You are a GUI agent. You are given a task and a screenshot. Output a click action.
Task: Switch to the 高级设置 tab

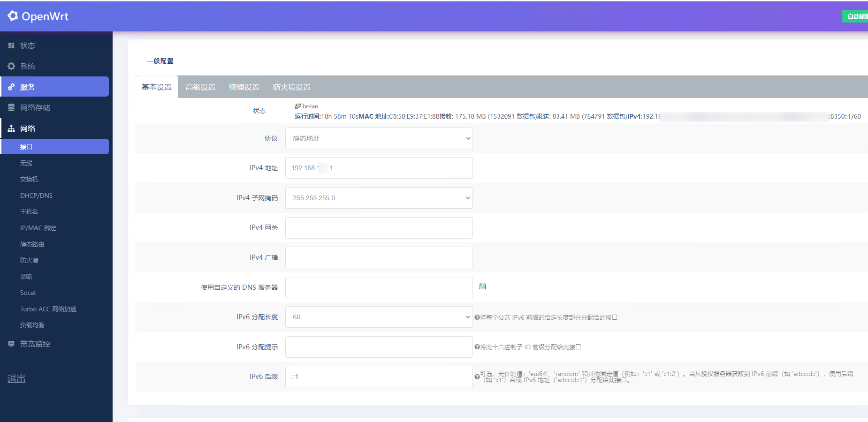200,87
